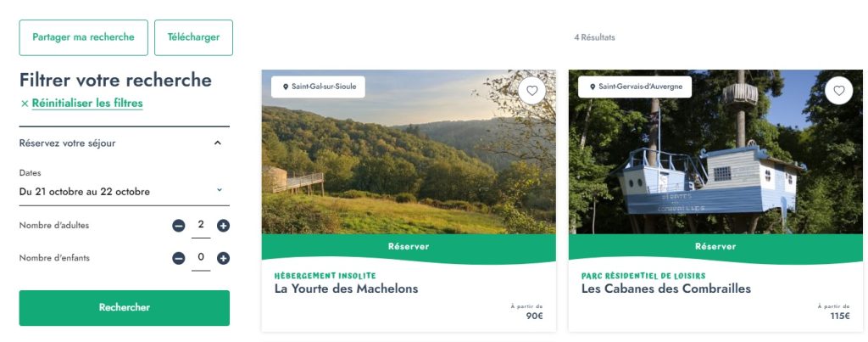Click the X icon beside Réinitialiser les filtres
Image resolution: width=868 pixels, height=342 pixels.
pos(25,104)
